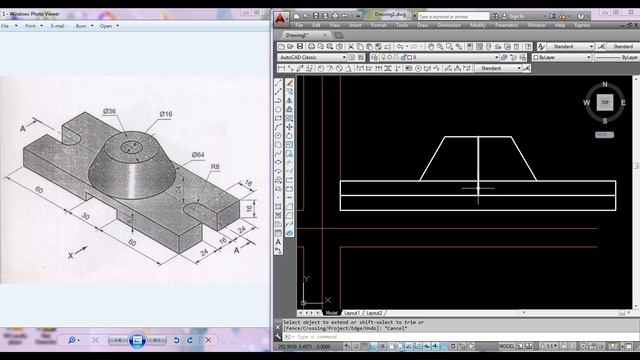Screen dimensions: 640x360
Task: Open the Standard dimension style dropdown
Action: pyautogui.click(x=498, y=68)
